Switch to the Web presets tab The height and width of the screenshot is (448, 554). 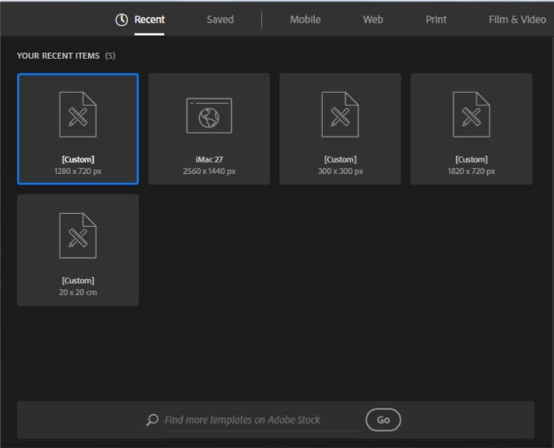coord(373,20)
